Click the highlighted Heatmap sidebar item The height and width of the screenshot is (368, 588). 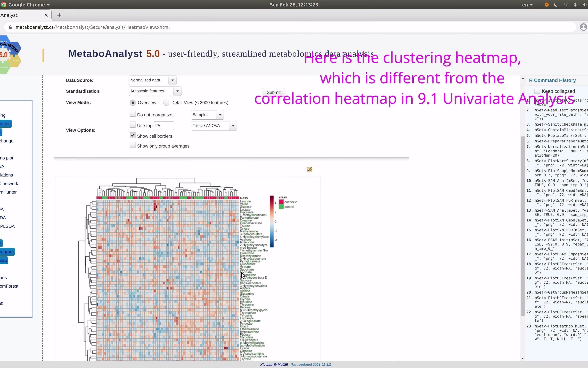click(4, 260)
